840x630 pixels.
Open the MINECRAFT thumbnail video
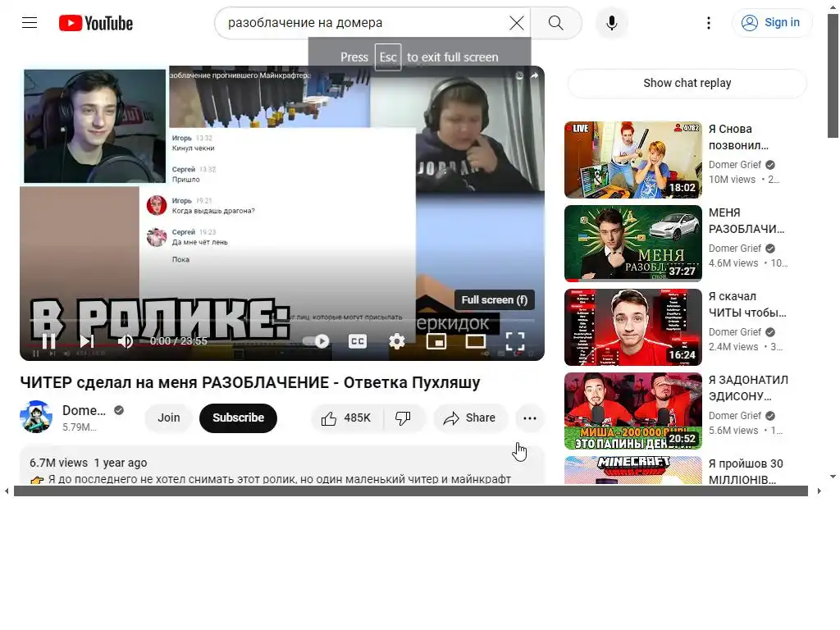pos(632,470)
